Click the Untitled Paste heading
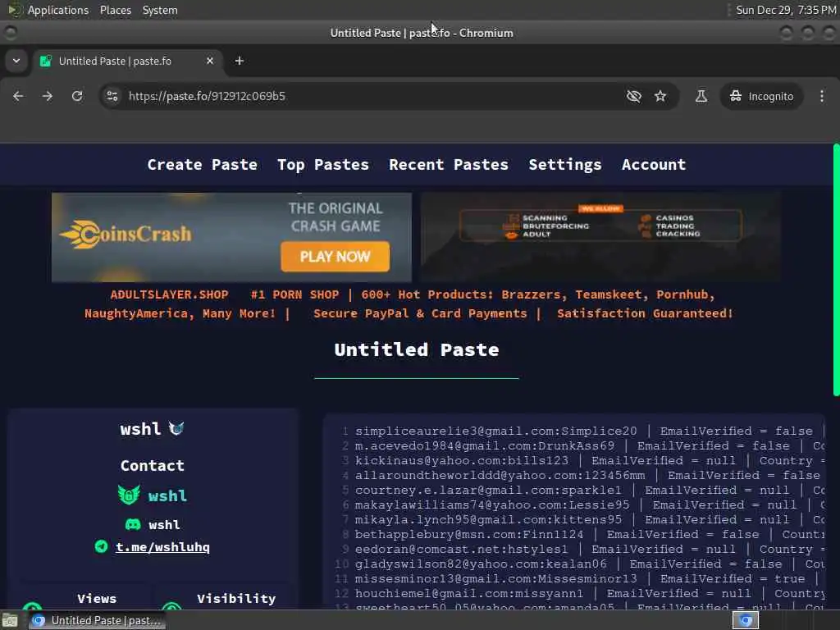Screen dimensions: 840x630 pos(417,349)
